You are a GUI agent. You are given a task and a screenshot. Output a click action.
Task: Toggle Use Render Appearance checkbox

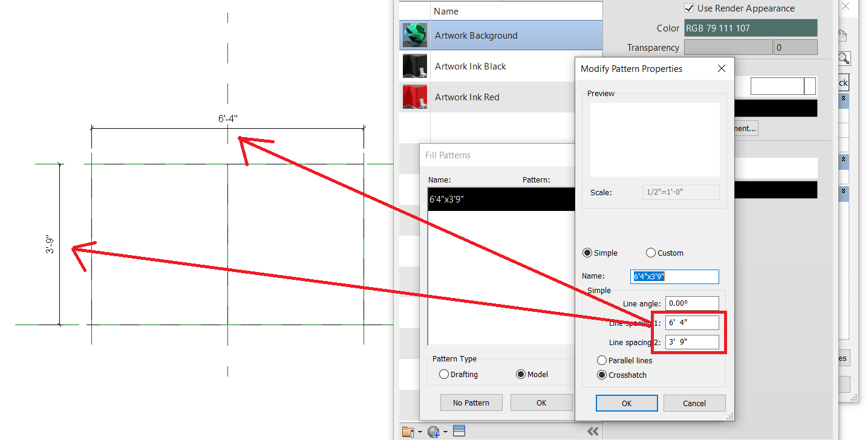coord(688,8)
